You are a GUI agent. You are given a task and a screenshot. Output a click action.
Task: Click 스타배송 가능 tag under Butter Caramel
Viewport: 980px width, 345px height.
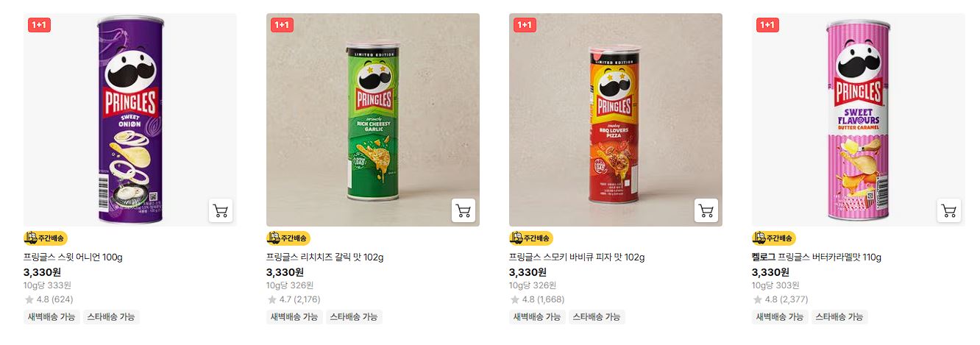(x=839, y=317)
